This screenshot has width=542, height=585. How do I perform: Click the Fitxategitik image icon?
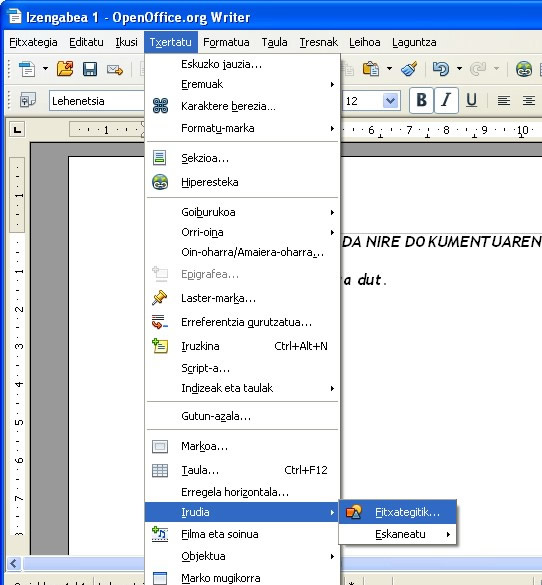click(353, 512)
